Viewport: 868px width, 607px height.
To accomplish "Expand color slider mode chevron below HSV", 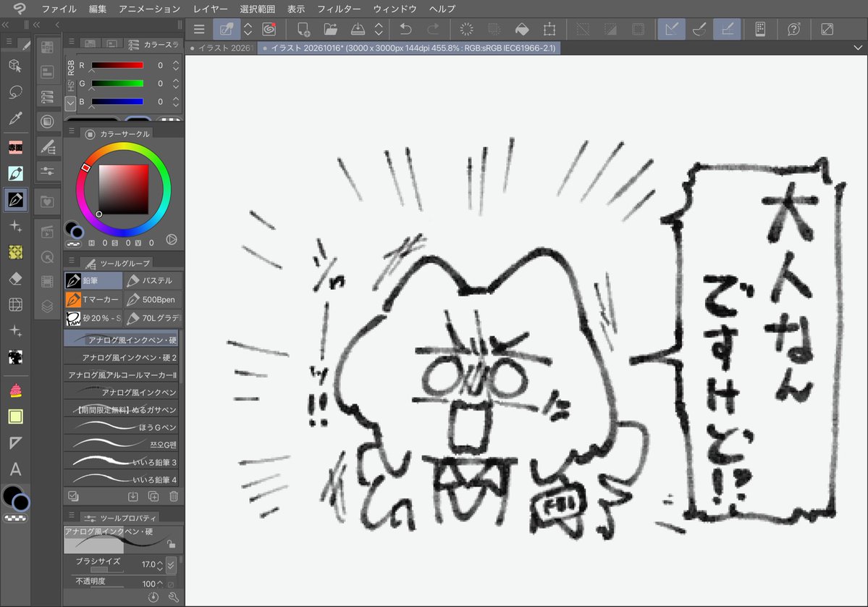I will click(70, 103).
